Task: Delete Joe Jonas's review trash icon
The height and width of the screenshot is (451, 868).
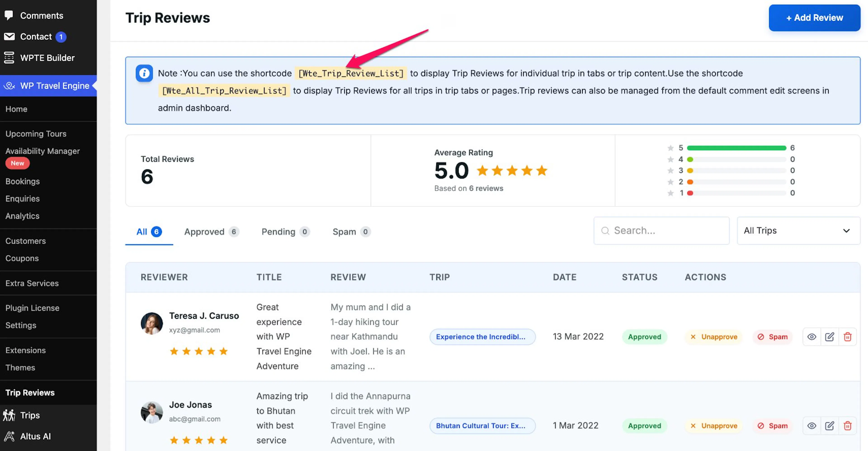Action: (x=847, y=425)
